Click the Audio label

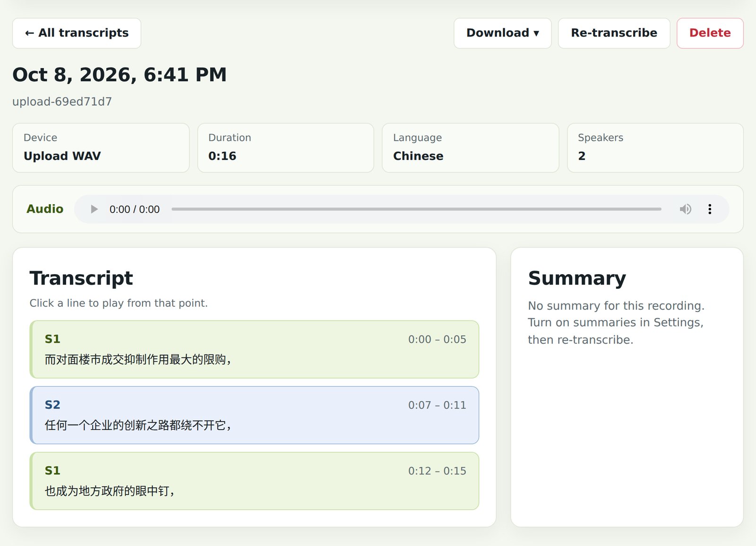coord(45,209)
